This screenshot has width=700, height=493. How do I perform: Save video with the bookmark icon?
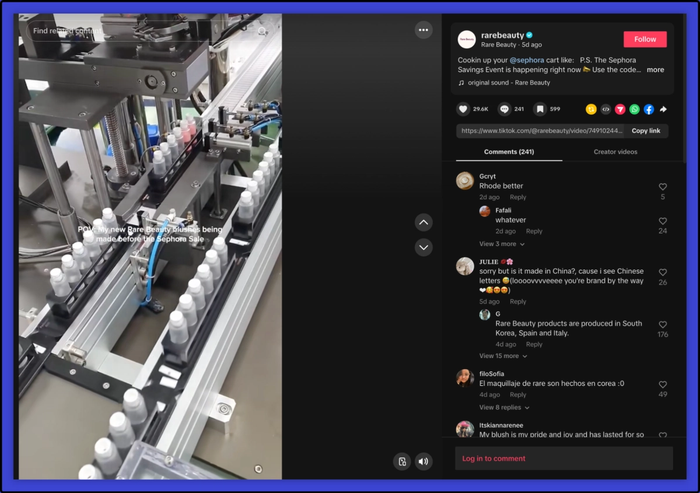pos(540,109)
